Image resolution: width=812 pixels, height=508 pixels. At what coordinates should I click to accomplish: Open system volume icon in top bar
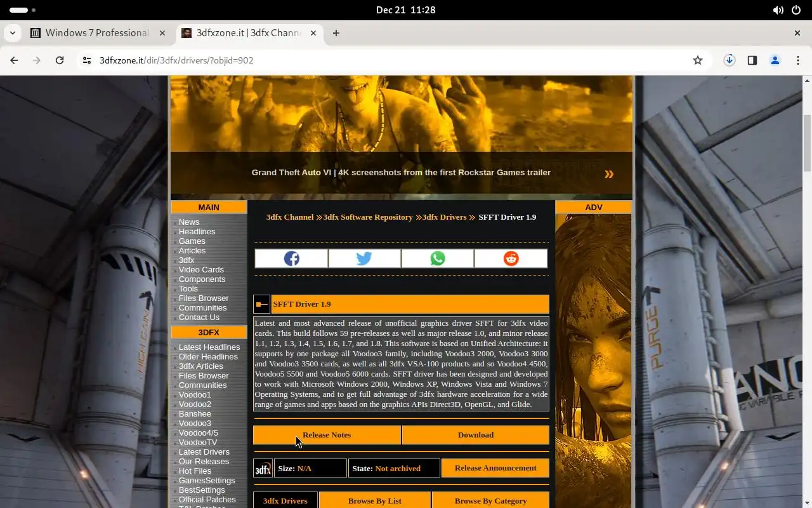(778, 10)
